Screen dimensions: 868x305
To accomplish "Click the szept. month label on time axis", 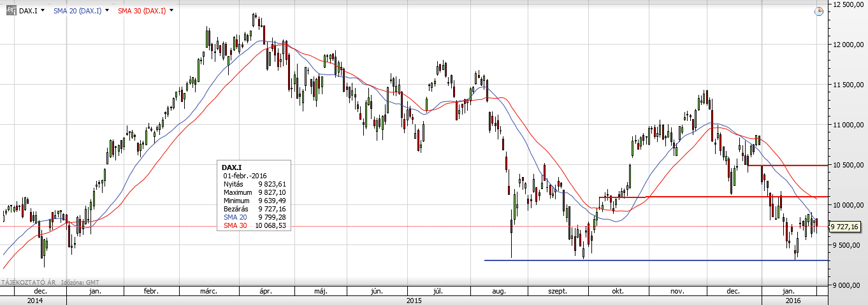I will click(x=558, y=291).
